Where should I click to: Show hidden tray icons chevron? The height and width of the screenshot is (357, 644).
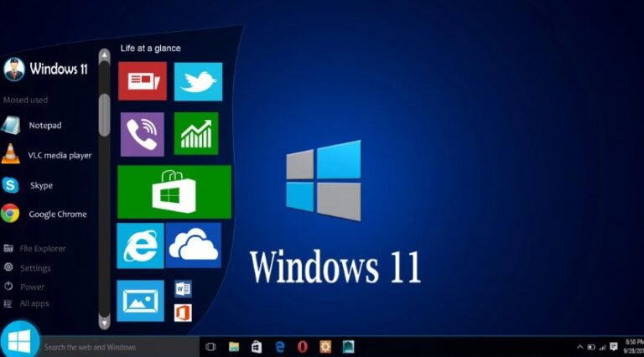[580, 347]
